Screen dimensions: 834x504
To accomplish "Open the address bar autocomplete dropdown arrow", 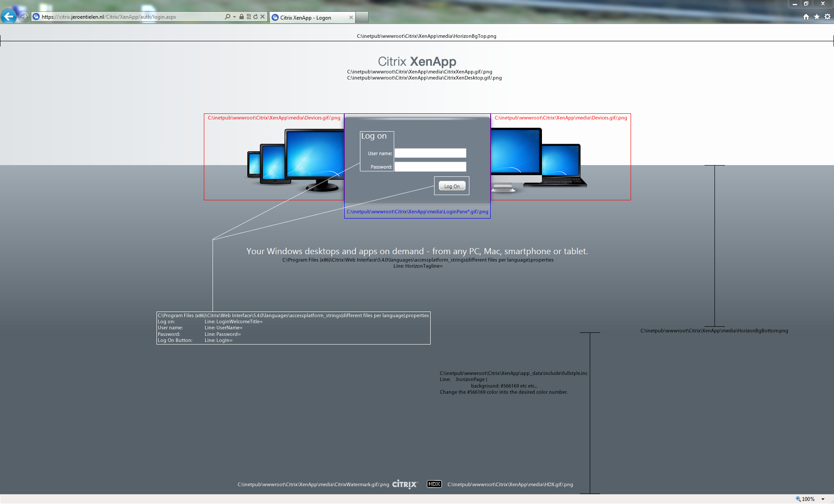I will (235, 17).
